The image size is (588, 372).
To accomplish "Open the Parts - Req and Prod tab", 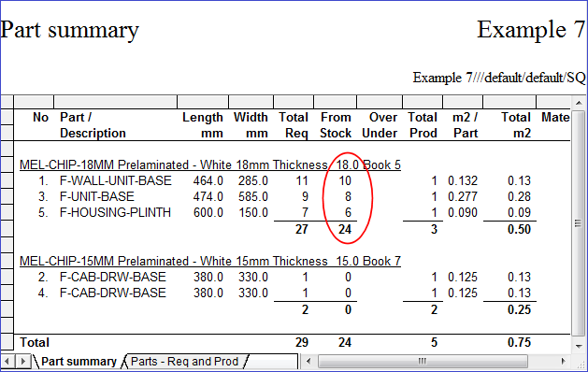I will 184,362.
